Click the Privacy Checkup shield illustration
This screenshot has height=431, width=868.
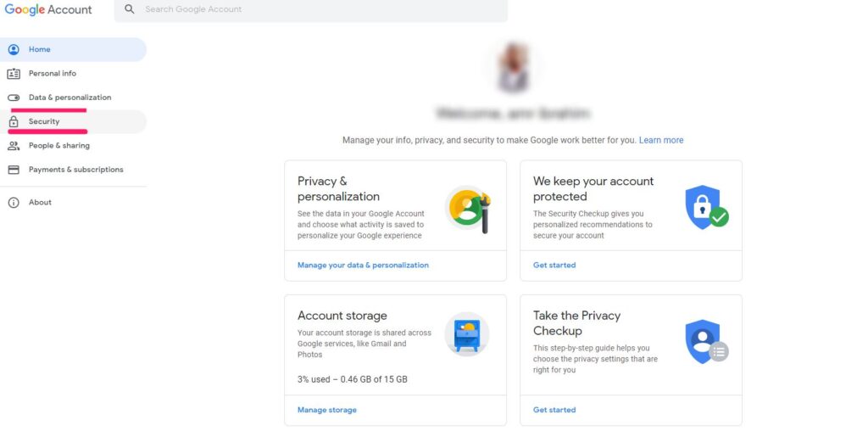click(x=705, y=342)
